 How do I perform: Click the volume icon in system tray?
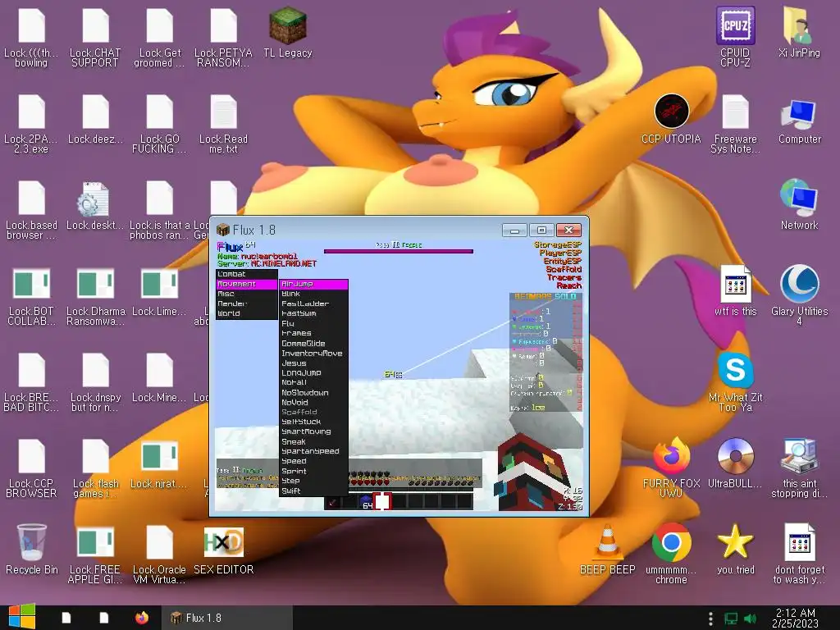tap(751, 619)
